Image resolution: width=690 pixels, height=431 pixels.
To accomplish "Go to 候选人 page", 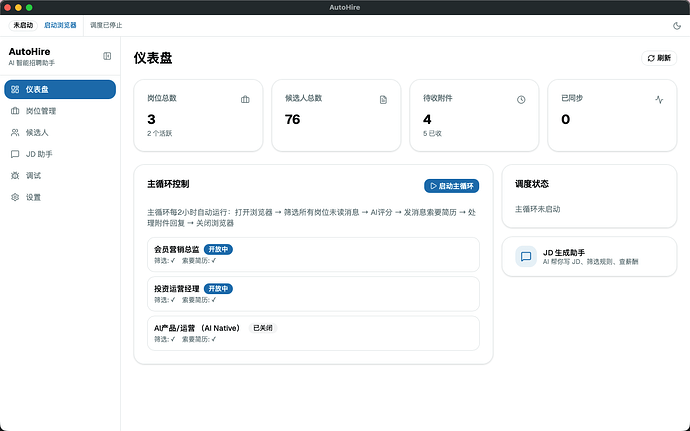I will click(60, 133).
